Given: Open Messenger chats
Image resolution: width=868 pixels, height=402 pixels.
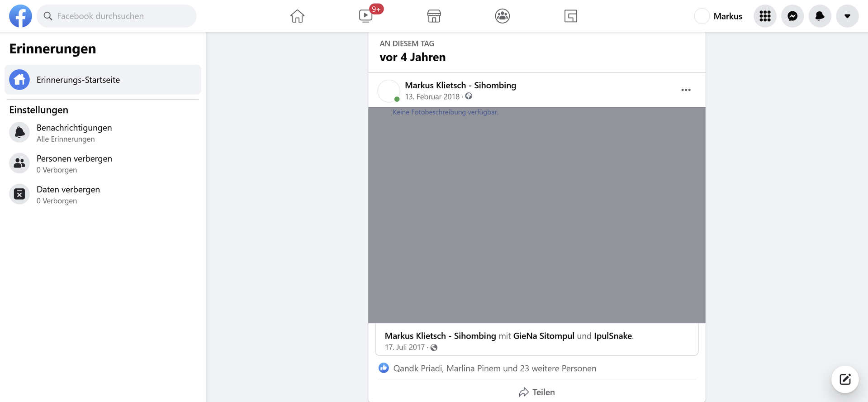Looking at the screenshot, I should (792, 16).
